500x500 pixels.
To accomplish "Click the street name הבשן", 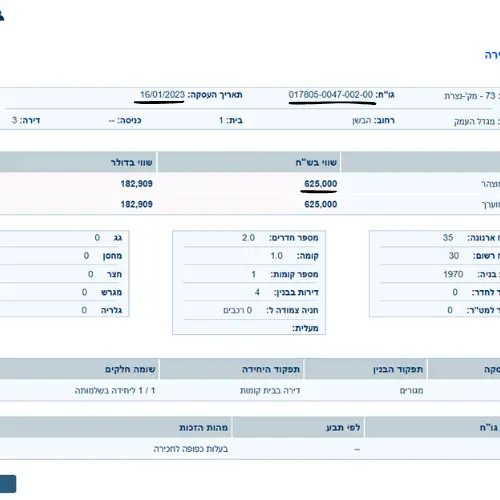I will [x=362, y=120].
